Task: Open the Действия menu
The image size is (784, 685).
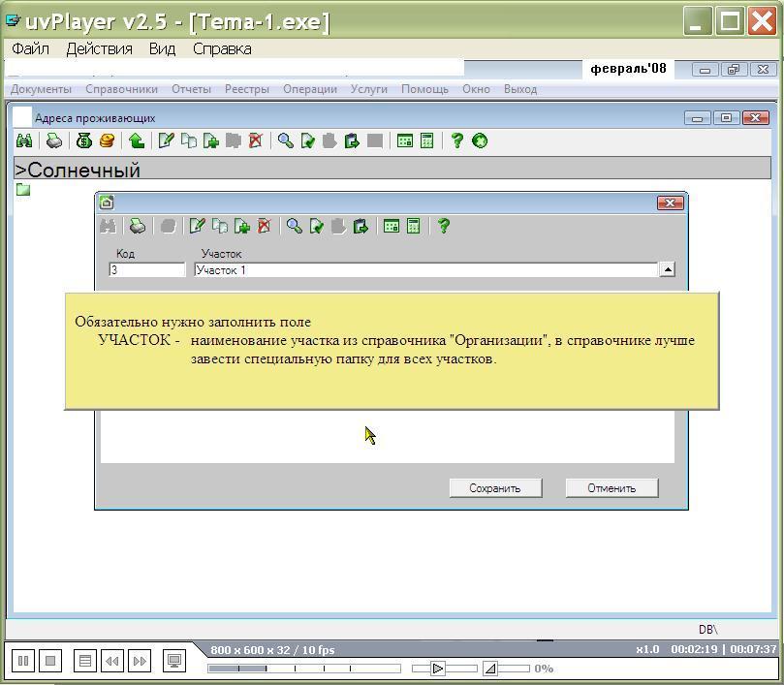Action: tap(99, 49)
